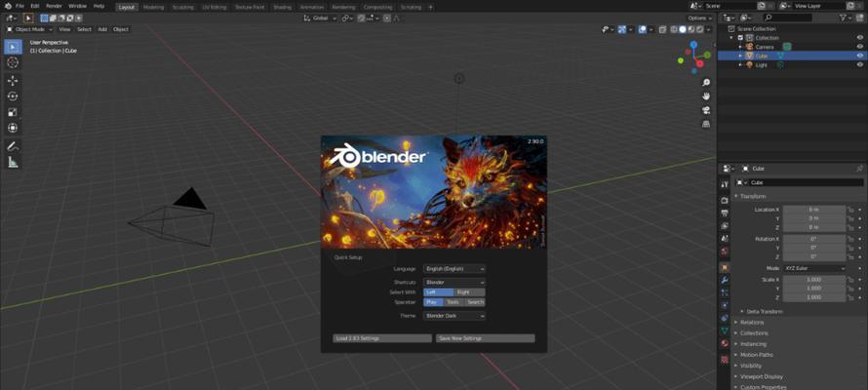Open the Output properties tab
Viewport: 868px width, 390px height.
coord(725,213)
